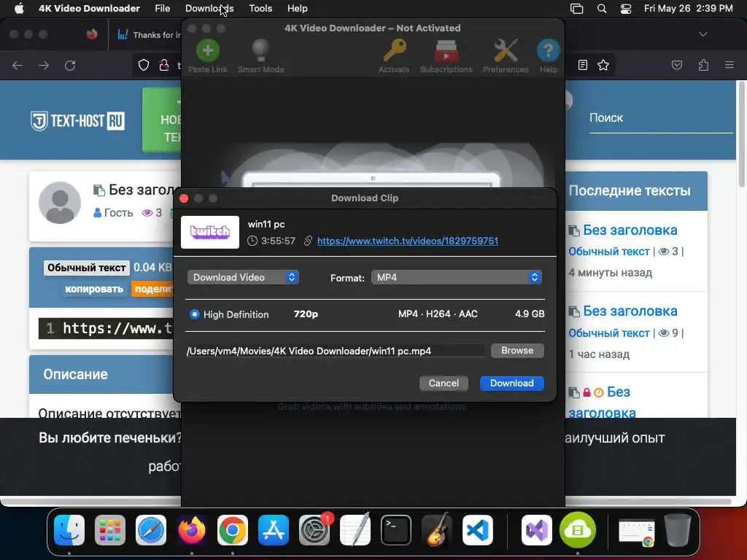Open Spotlight search in menu bar

602,9
